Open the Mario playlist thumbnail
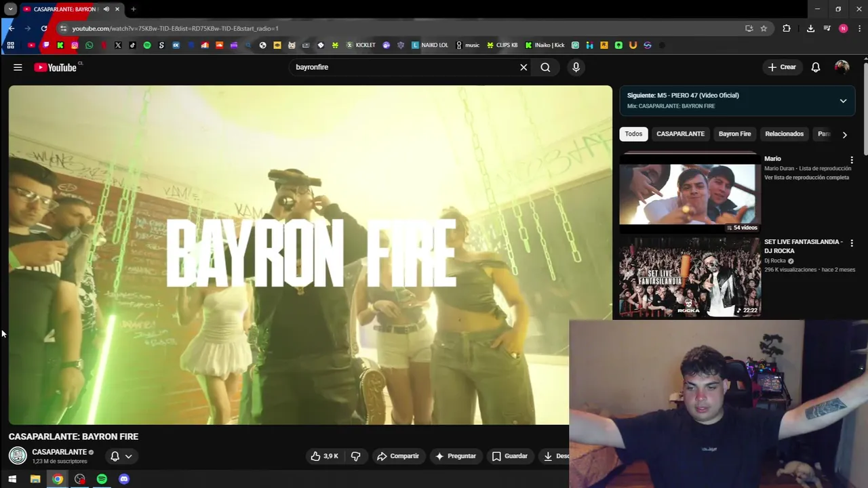Image resolution: width=868 pixels, height=488 pixels. (690, 192)
